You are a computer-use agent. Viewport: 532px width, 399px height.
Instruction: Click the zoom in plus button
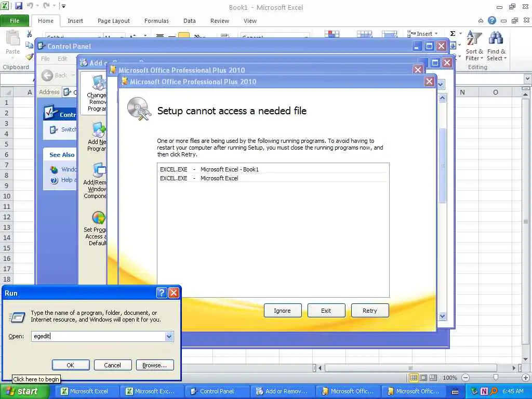[526, 378]
